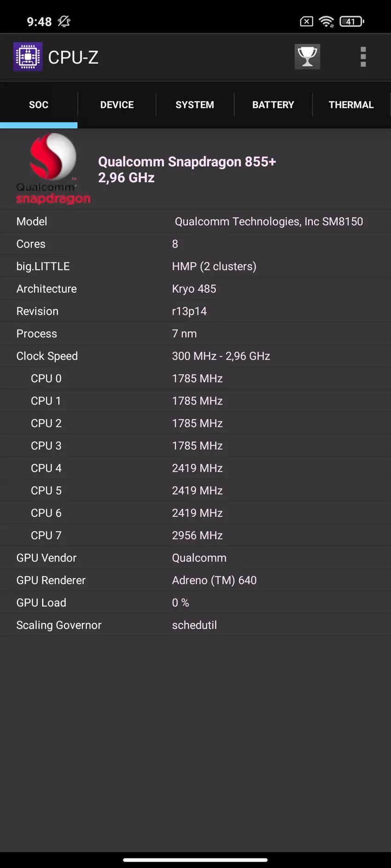The height and width of the screenshot is (868, 391).
Task: Tap the muted notifications bell icon
Action: point(64,22)
